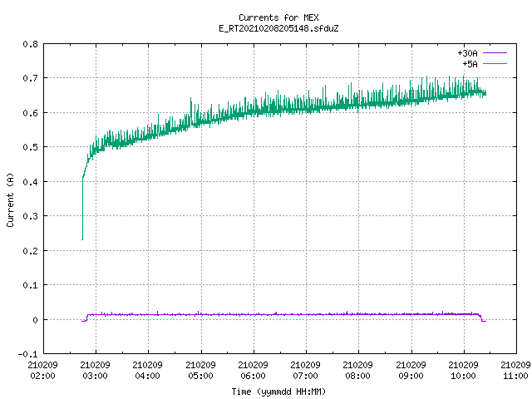Image resolution: width=532 pixels, height=399 pixels.
Task: Click the +30A trace's drop-off after 10:00
Action: point(481,318)
